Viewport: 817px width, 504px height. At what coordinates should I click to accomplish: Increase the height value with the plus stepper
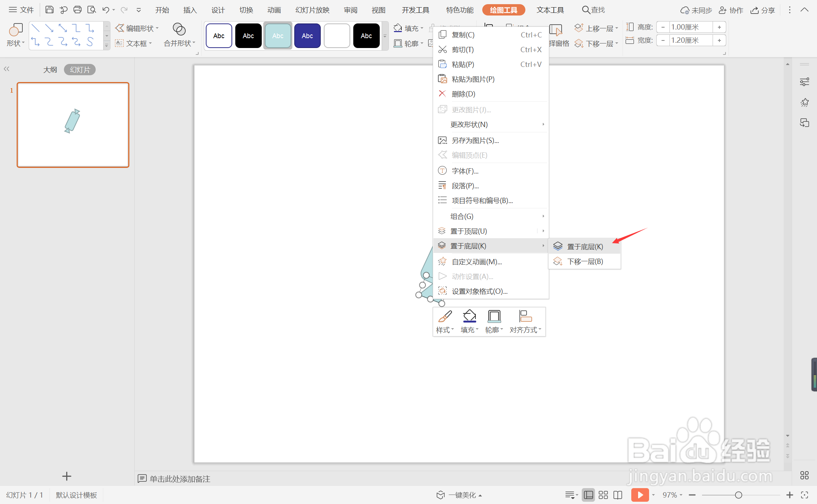(719, 27)
